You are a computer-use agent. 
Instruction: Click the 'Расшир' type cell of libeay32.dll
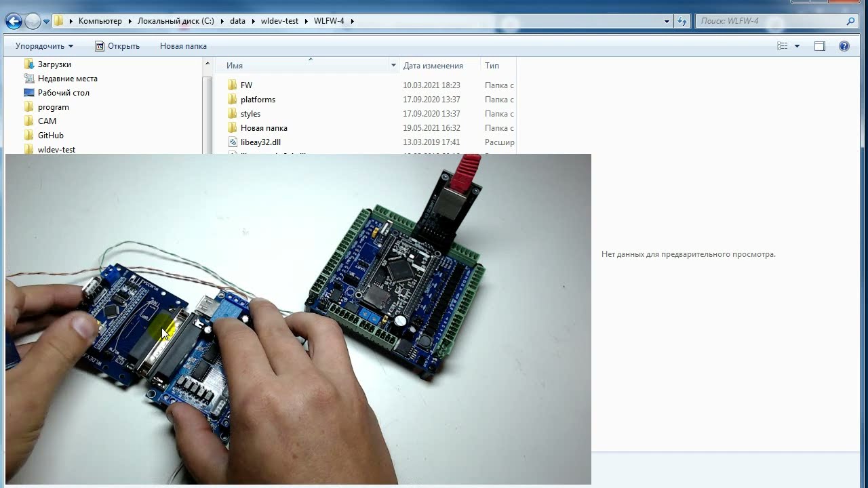point(500,142)
